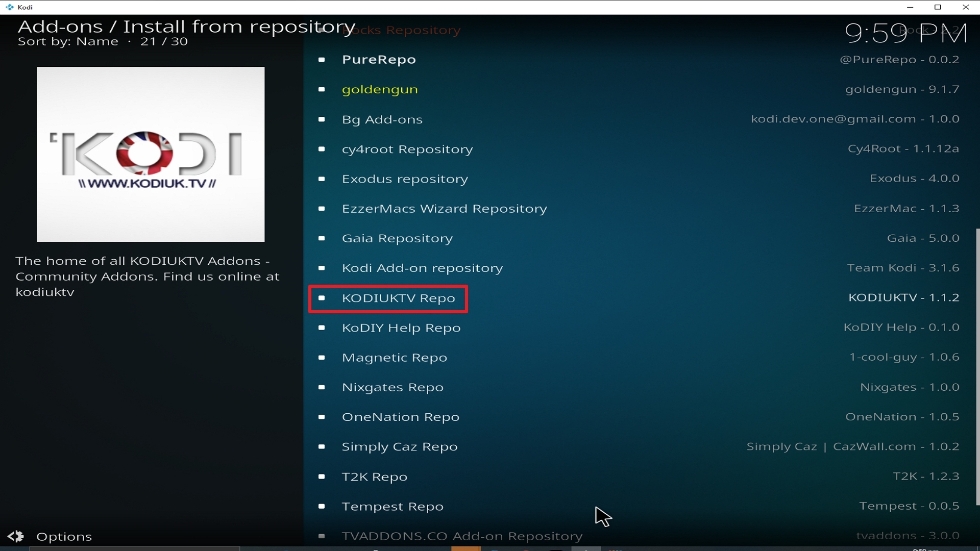Click the 9:59 PM clock display
The width and height of the screenshot is (980, 551).
[x=906, y=33]
